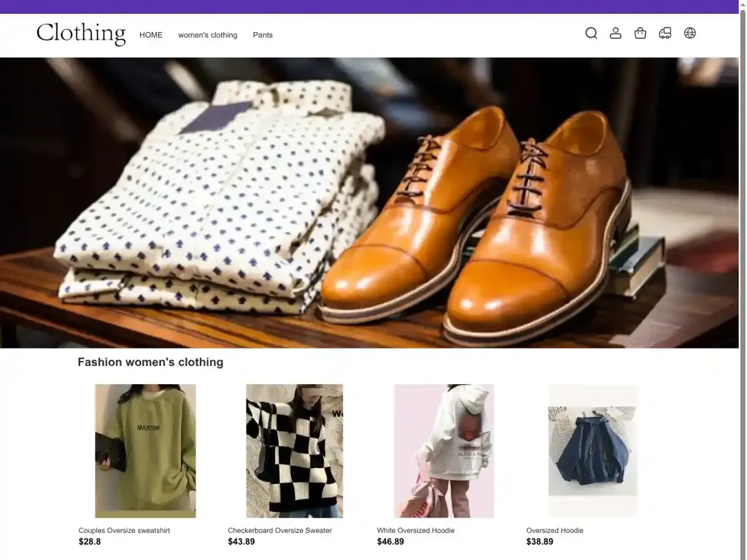Click the Fashion women's clothing heading
This screenshot has height=560, width=747.
pyautogui.click(x=150, y=362)
